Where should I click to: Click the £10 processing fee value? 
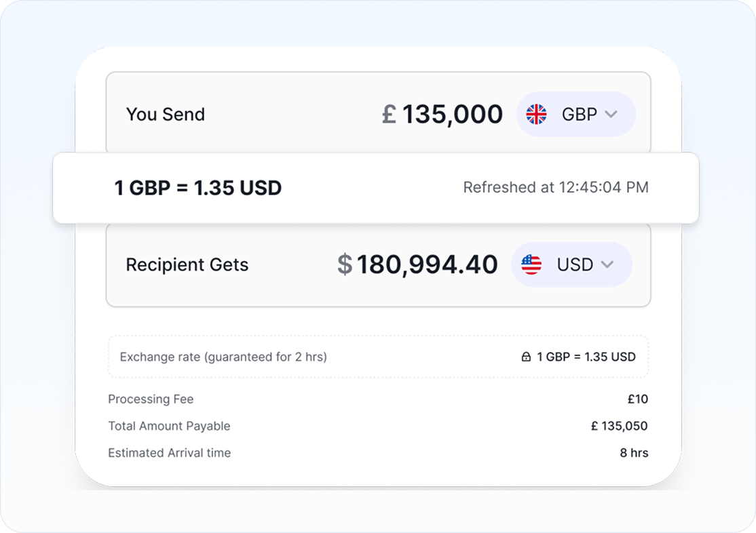click(x=637, y=399)
